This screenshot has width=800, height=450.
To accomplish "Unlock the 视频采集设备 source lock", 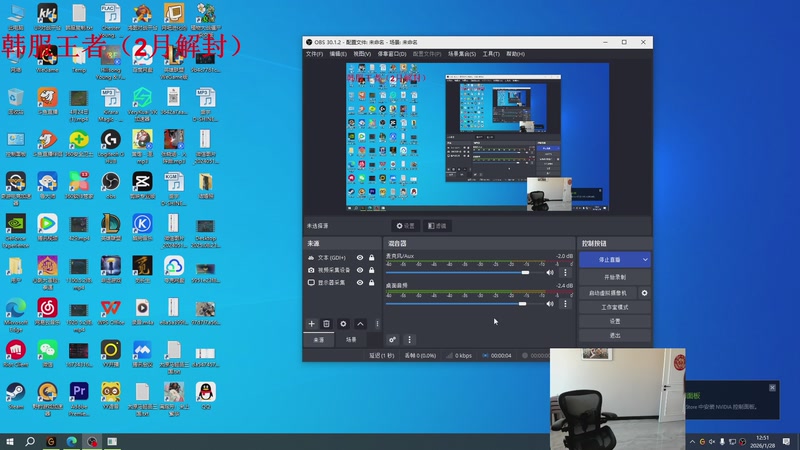I will coord(371,270).
